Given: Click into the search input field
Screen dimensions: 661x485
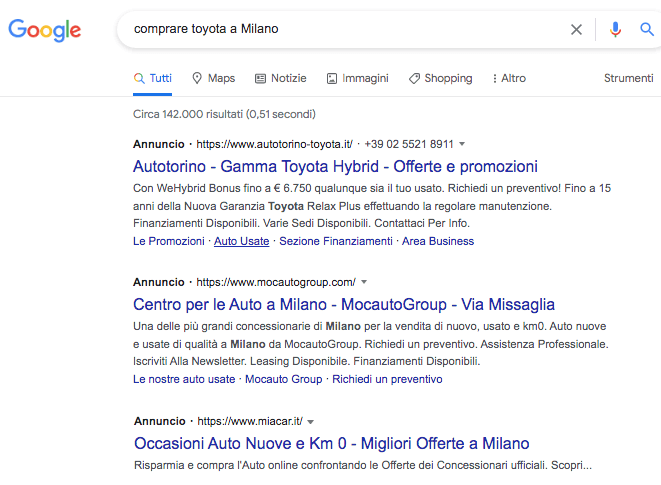Looking at the screenshot, I should click(340, 30).
